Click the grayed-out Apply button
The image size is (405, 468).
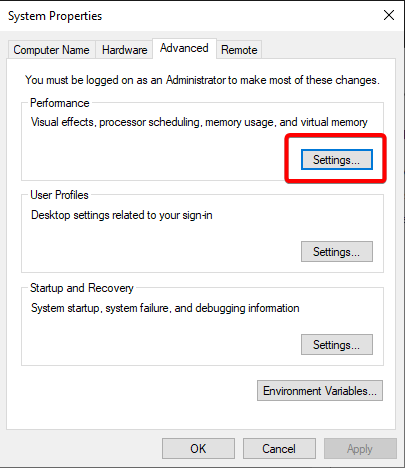tap(360, 449)
